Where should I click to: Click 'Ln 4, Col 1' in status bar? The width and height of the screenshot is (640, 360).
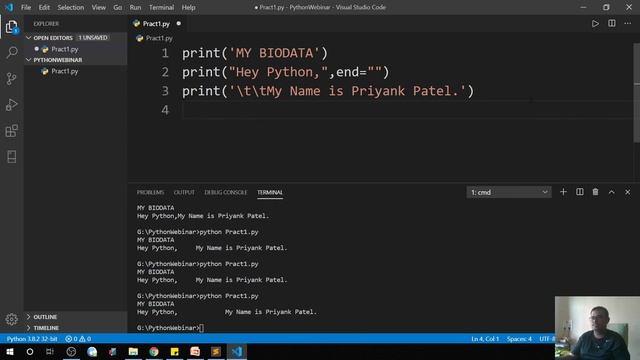[485, 339]
